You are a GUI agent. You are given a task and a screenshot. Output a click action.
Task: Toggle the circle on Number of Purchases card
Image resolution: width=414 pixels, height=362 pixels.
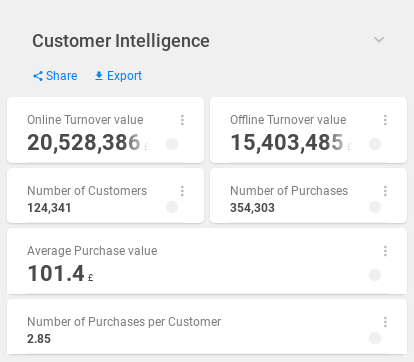(x=375, y=207)
